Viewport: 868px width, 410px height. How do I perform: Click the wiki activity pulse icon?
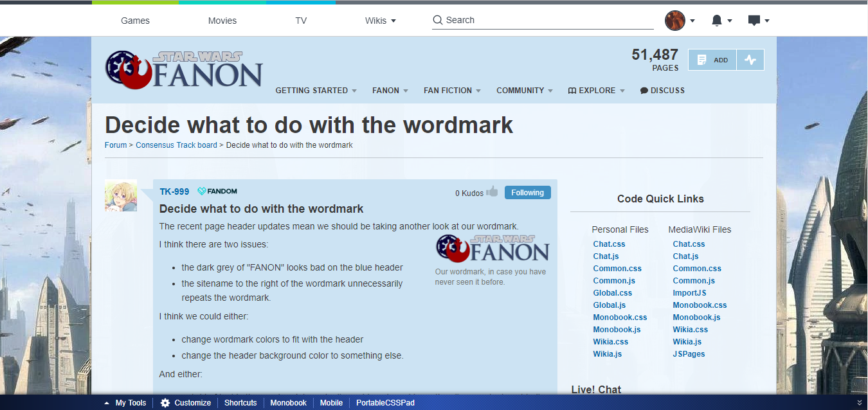click(750, 60)
